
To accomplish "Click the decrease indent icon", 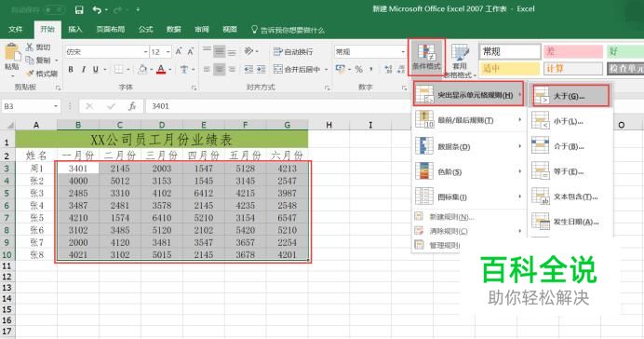I will coord(248,70).
